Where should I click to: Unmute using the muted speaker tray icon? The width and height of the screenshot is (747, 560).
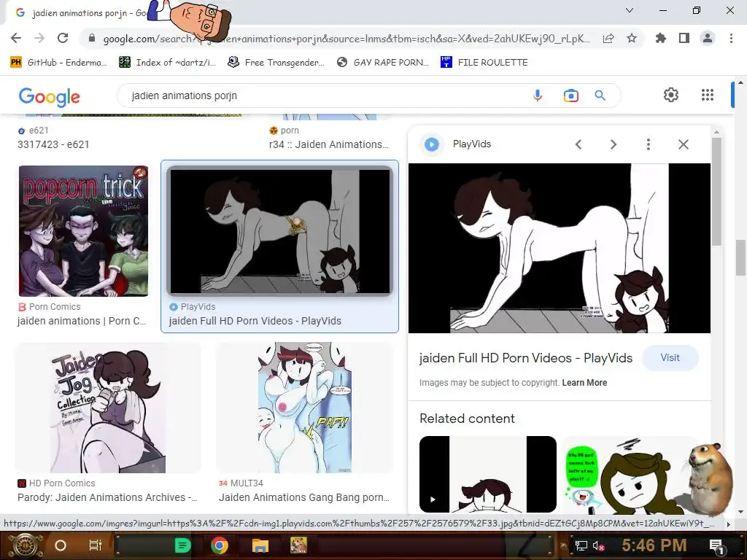(x=599, y=545)
